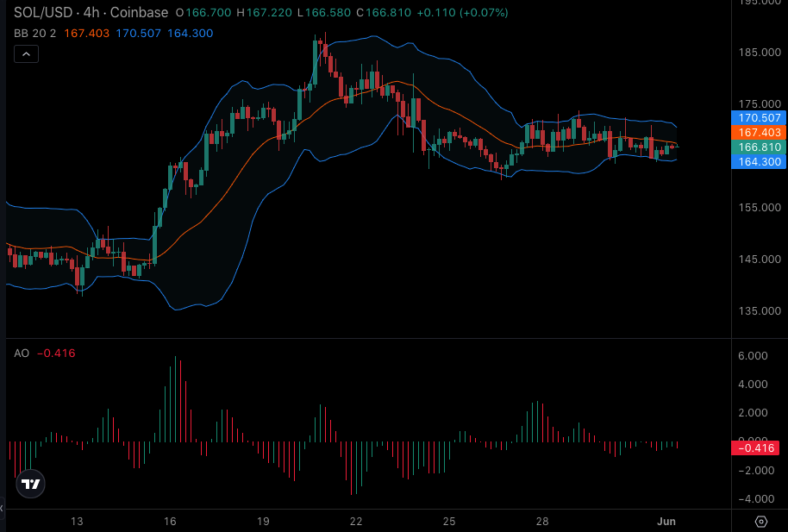Click the teal 166.810 last price tag
This screenshot has width=788, height=532.
click(759, 147)
